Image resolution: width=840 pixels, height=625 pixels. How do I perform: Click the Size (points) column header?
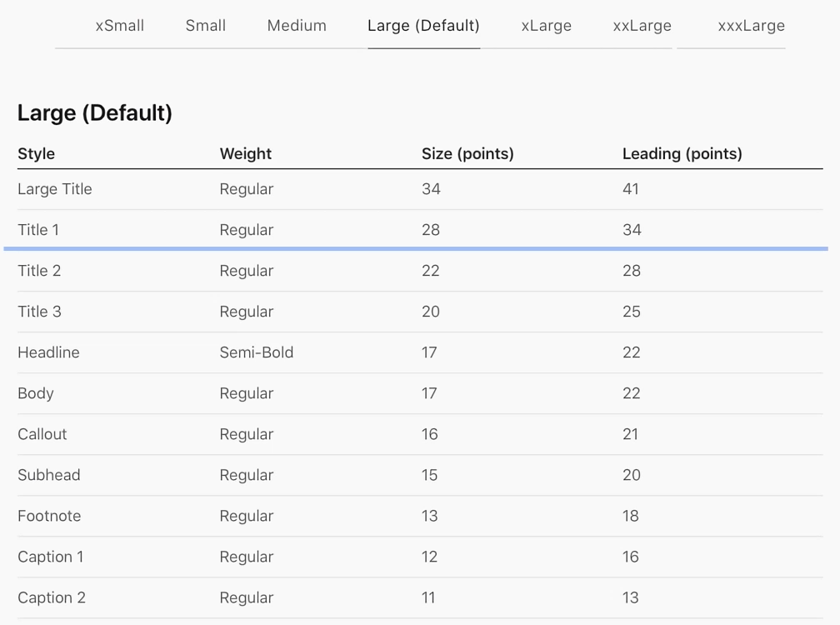[467, 154]
